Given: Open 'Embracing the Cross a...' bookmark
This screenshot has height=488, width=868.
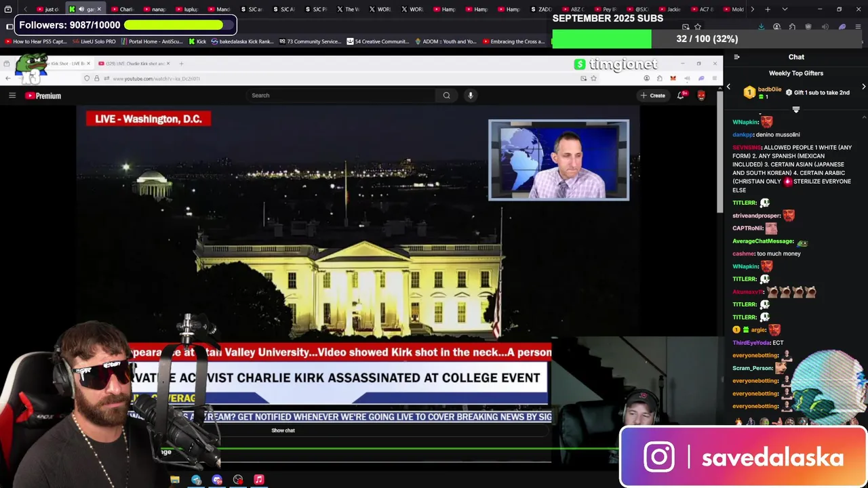Looking at the screenshot, I should pyautogui.click(x=514, y=41).
